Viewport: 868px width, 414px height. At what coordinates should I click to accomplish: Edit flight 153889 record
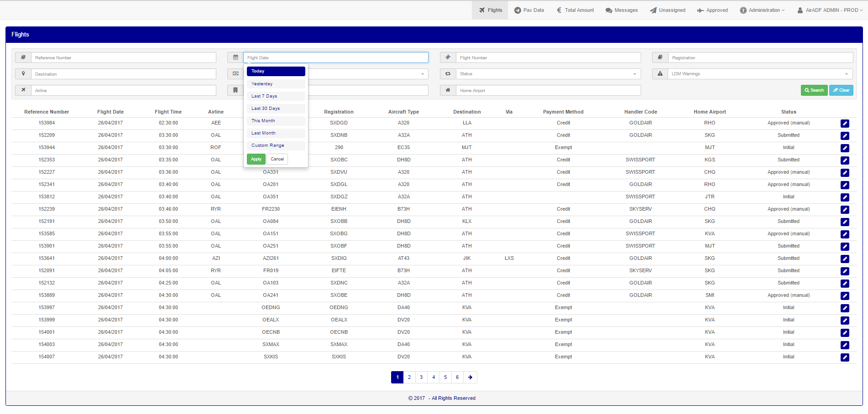click(845, 296)
